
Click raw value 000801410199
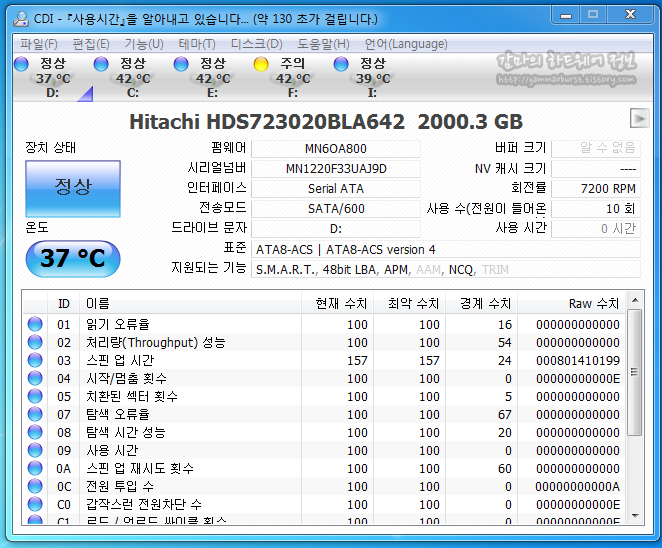[578, 361]
